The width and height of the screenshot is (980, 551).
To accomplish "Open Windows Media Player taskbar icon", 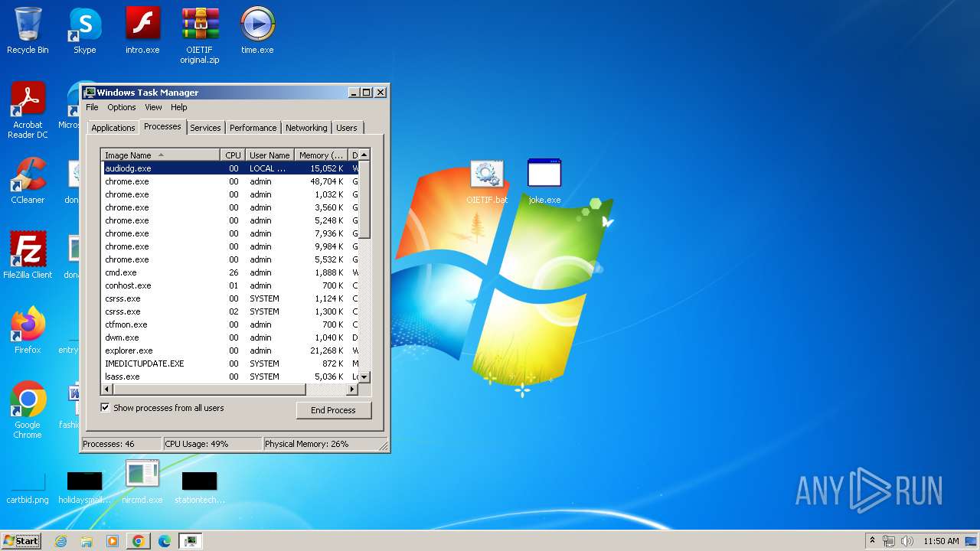I will (x=113, y=541).
